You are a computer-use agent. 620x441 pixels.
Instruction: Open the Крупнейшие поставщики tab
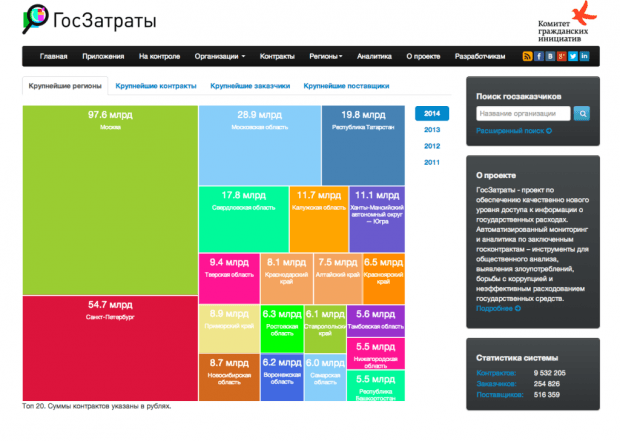[x=346, y=86]
